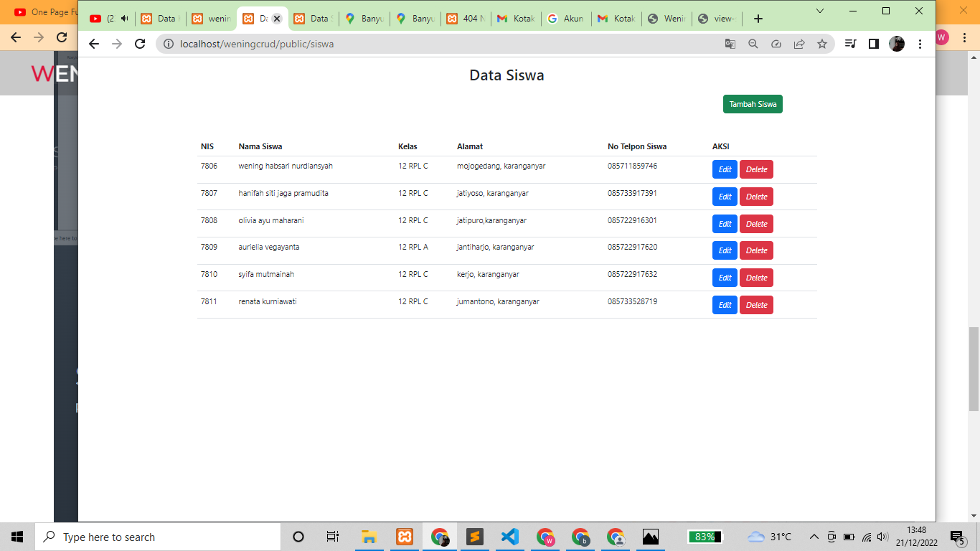Click the share page icon

[799, 44]
